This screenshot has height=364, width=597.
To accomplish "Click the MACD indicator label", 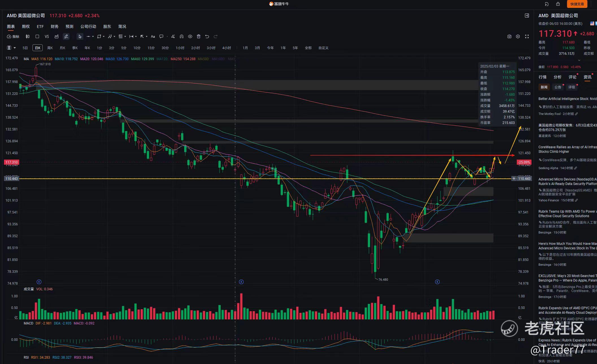I will [28, 323].
